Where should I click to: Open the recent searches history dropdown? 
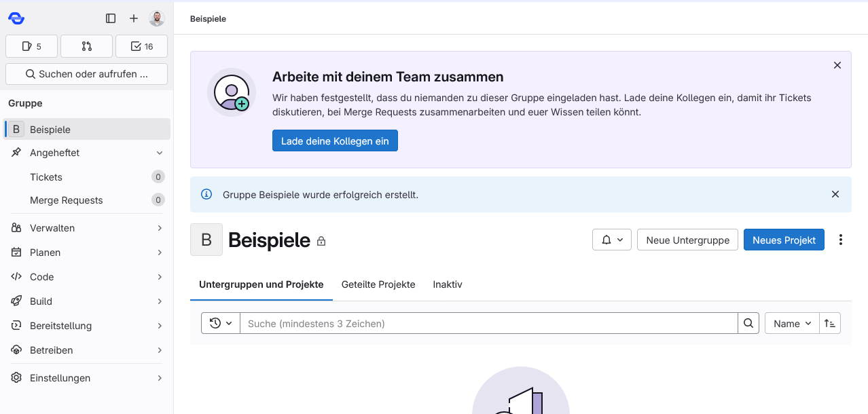(221, 323)
